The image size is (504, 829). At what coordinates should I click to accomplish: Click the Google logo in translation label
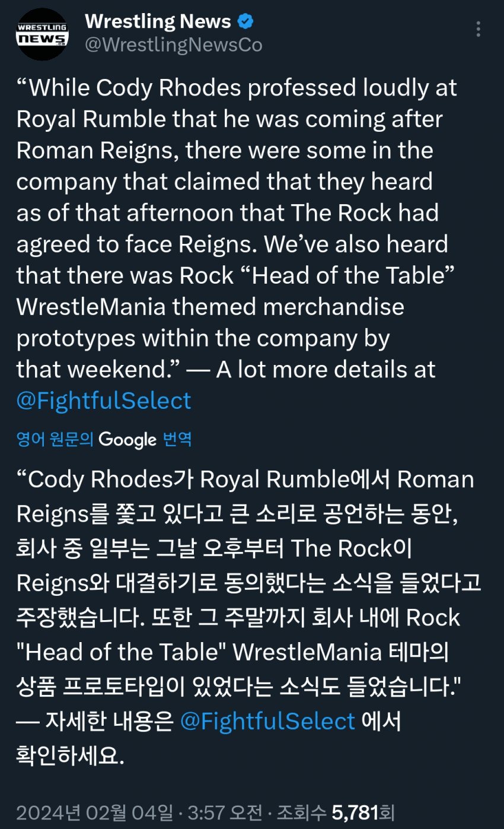coord(127,439)
